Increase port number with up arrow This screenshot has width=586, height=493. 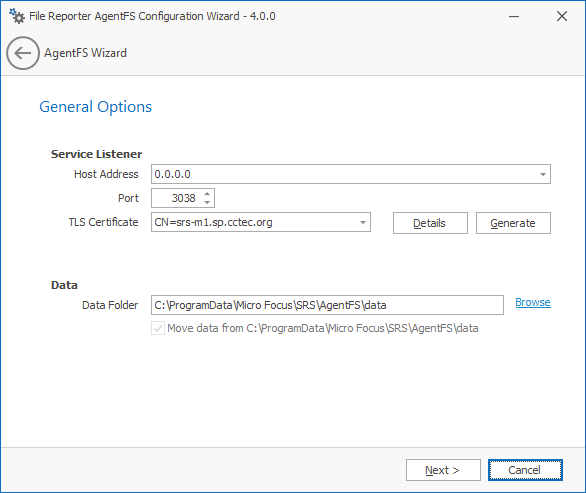pos(207,194)
